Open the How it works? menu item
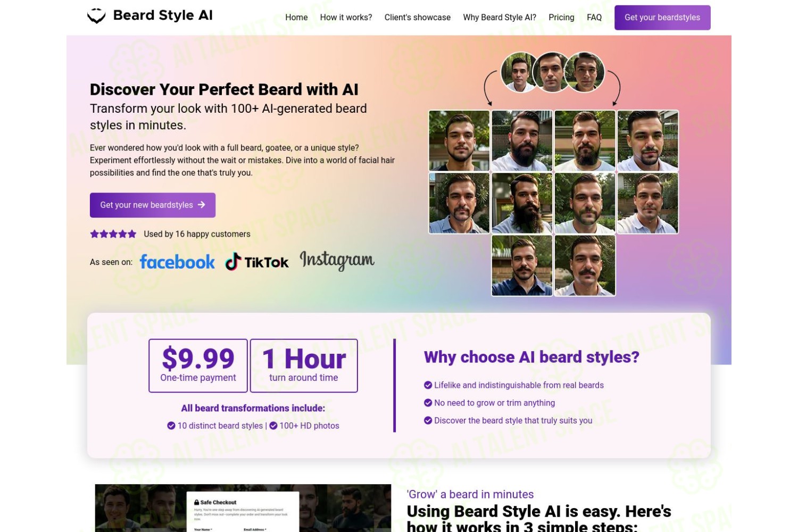The width and height of the screenshot is (798, 532). tap(346, 18)
